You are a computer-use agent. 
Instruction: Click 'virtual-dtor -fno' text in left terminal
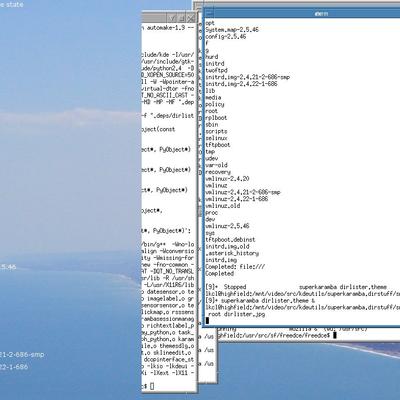coord(168,89)
